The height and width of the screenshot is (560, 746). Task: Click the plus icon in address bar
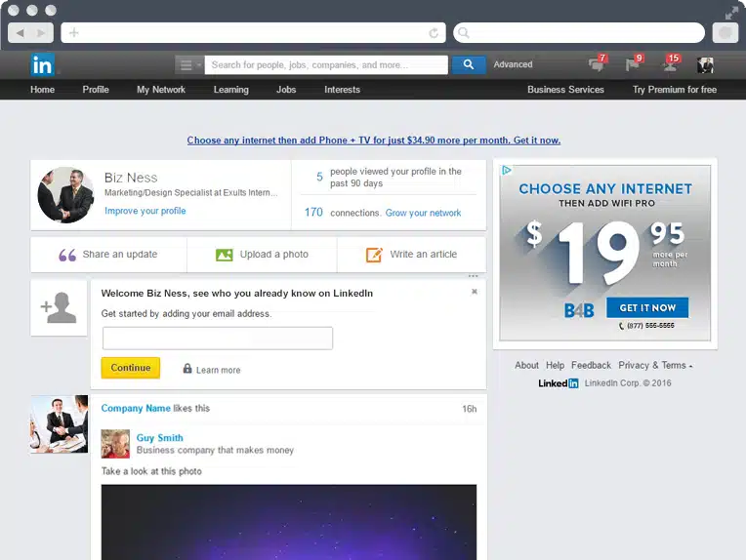tap(74, 33)
